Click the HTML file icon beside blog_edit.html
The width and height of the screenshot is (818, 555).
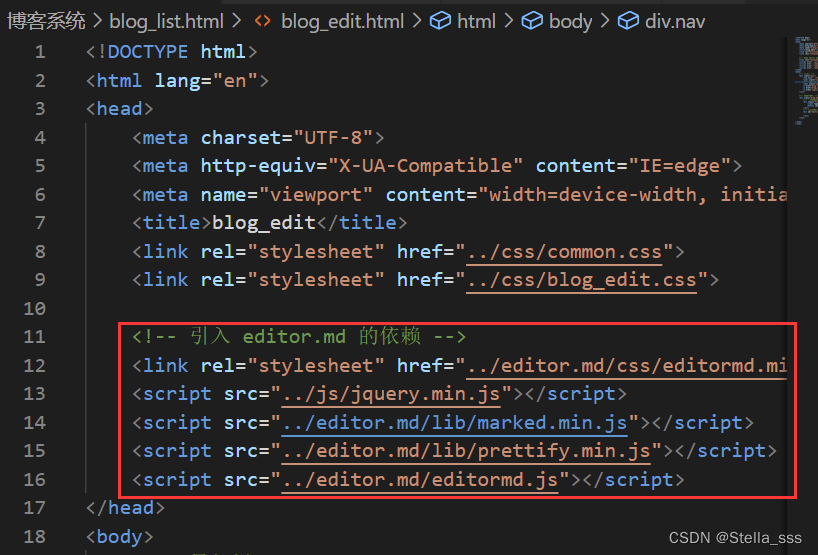[x=263, y=21]
